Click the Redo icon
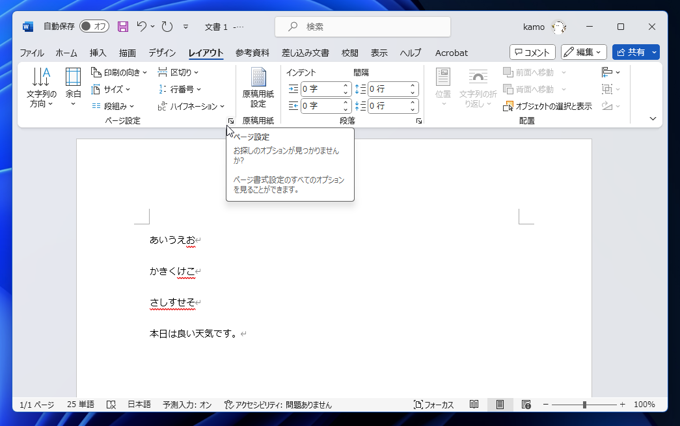 pyautogui.click(x=167, y=26)
